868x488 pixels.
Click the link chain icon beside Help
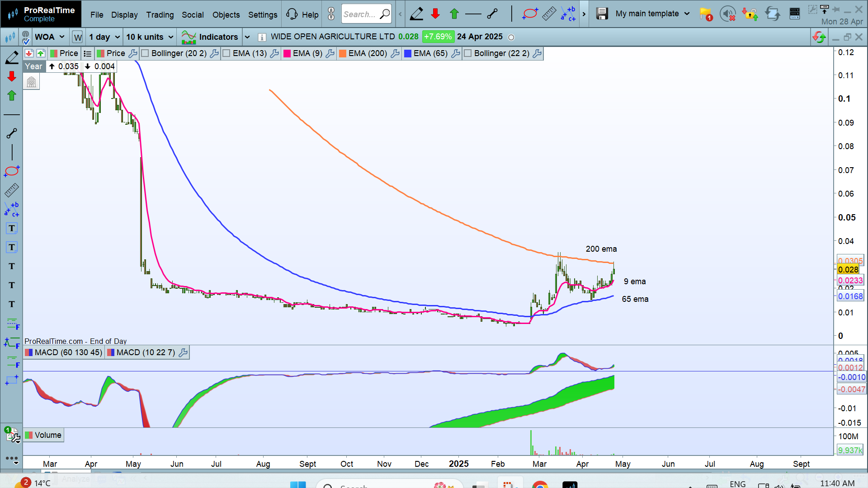(331, 14)
